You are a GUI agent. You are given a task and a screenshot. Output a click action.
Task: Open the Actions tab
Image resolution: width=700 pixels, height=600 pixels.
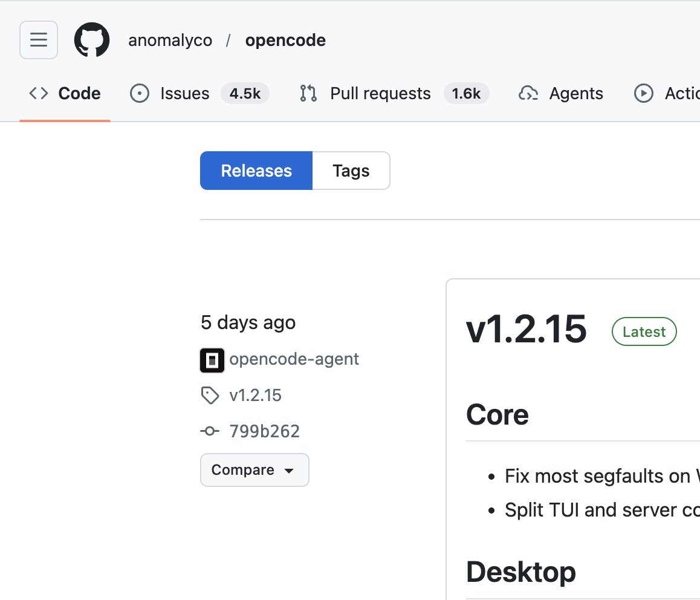666,93
